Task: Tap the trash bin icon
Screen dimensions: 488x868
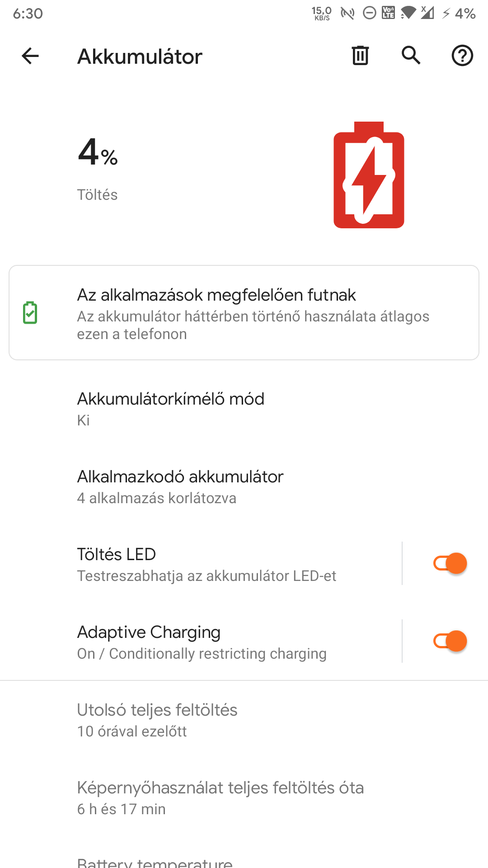Action: pos(360,56)
